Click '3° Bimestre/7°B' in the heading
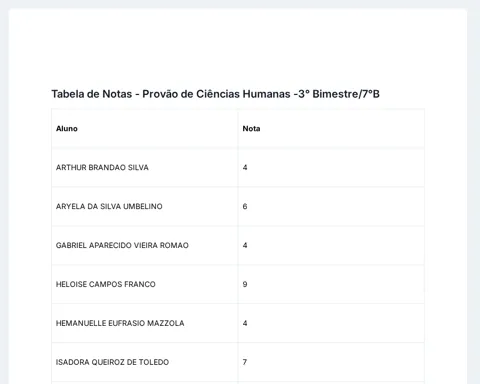The width and height of the screenshot is (480, 384). pos(339,94)
